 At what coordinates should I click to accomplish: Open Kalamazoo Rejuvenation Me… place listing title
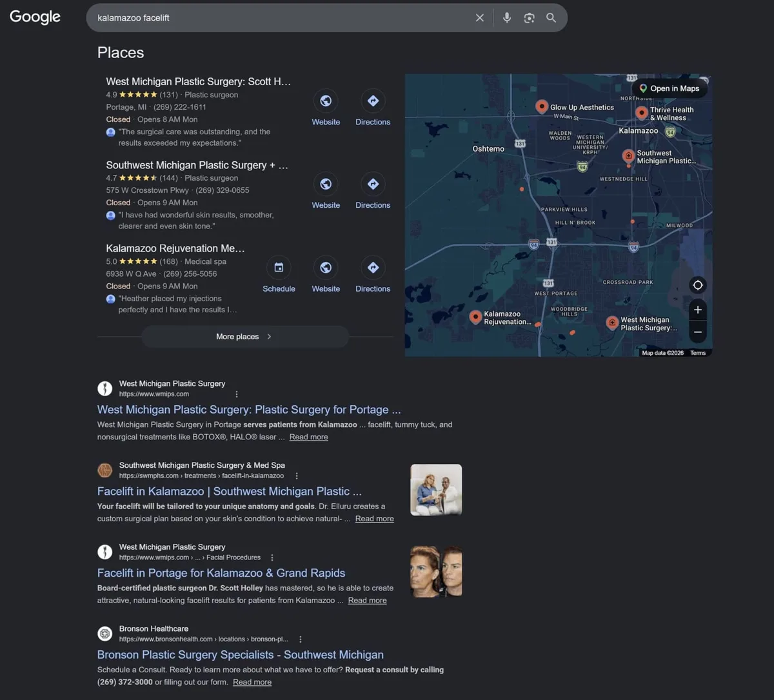point(175,248)
